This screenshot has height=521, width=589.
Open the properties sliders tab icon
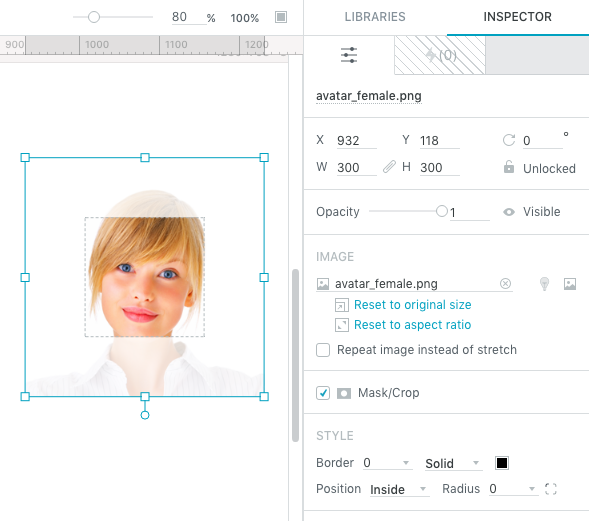[349, 55]
